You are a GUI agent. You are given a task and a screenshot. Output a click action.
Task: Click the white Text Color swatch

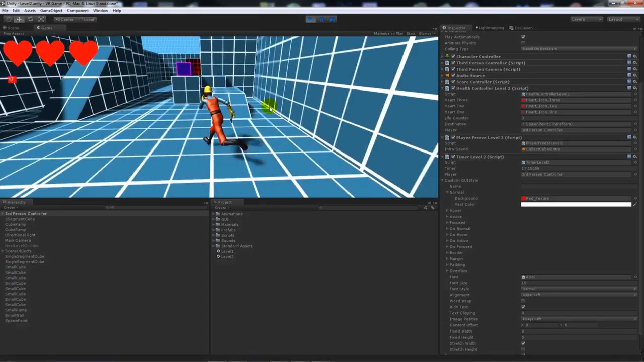coord(576,204)
